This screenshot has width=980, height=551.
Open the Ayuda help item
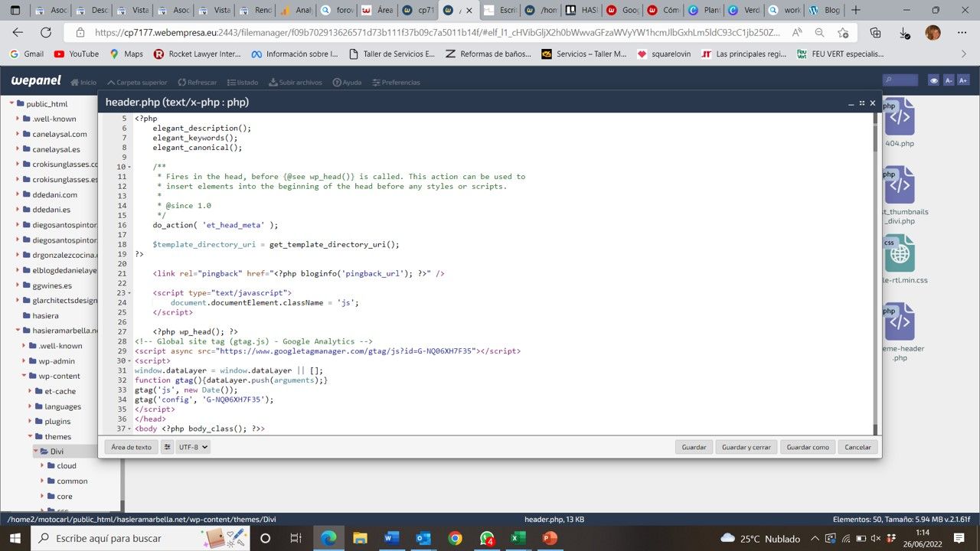point(347,82)
